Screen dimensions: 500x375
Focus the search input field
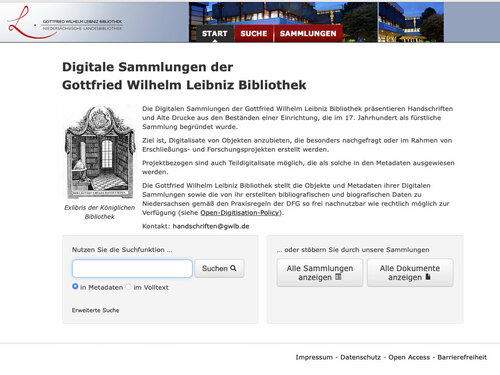[132, 269]
